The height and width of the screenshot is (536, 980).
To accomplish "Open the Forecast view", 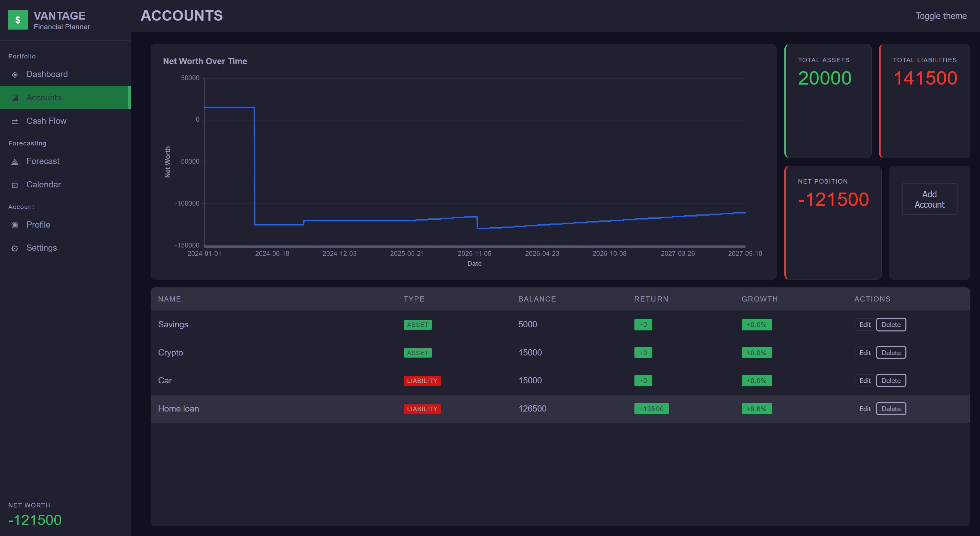I will point(65,161).
